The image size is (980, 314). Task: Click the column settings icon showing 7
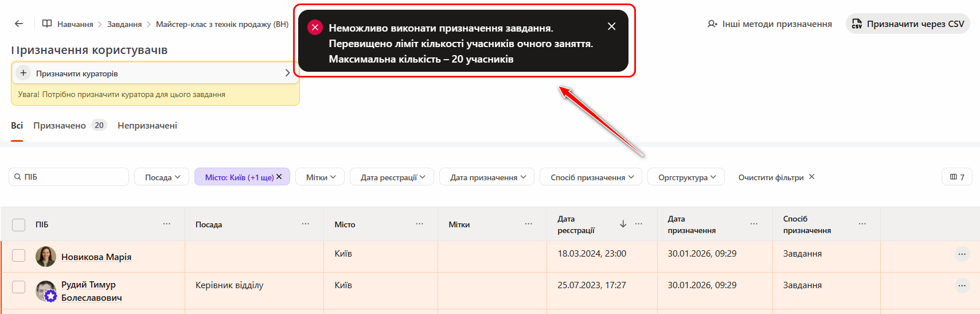pos(956,177)
